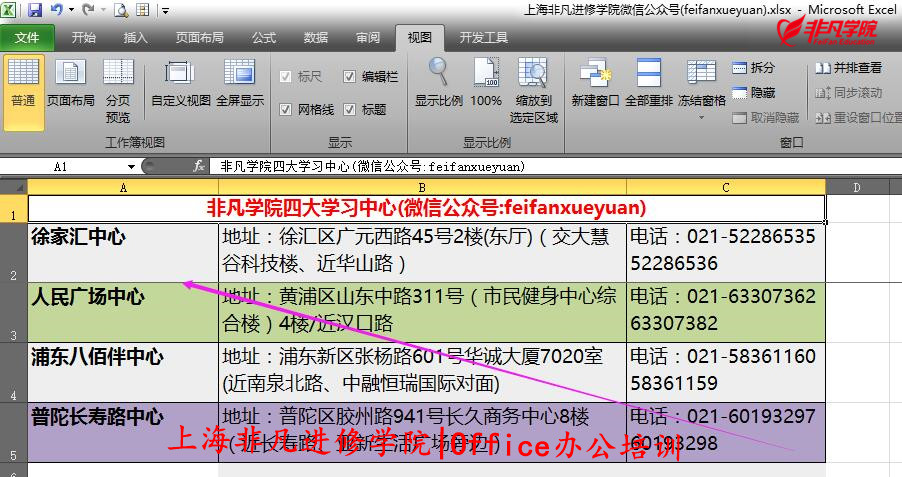Screen dimensions: 902x477
Task: Switch to the 插入 (Insert) tab
Action: (x=135, y=38)
